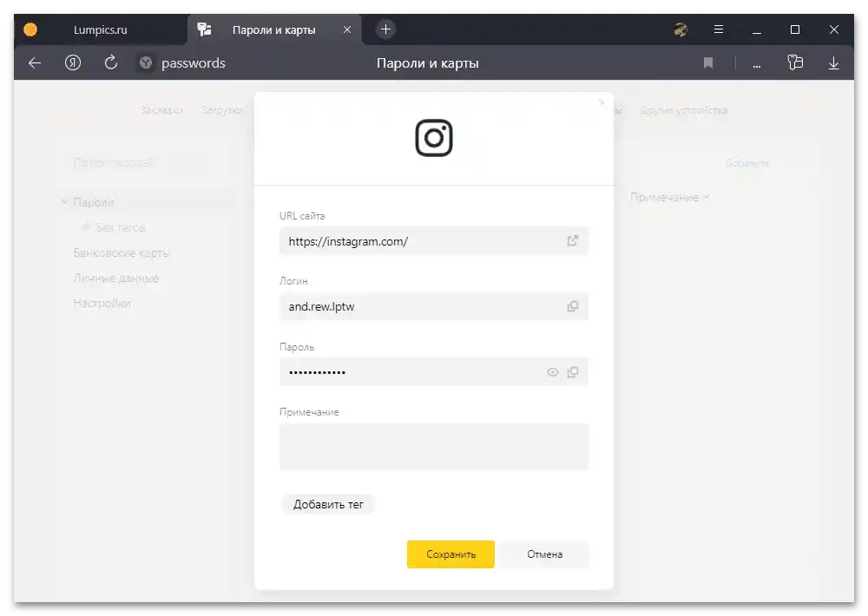Click the orange circle icon in tab strip
The height and width of the screenshot is (616, 868).
30,29
